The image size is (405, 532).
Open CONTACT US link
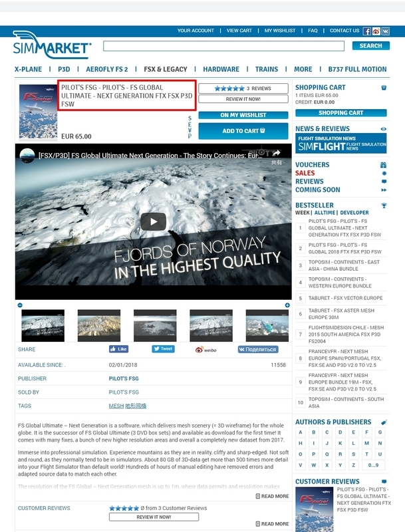[344, 31]
